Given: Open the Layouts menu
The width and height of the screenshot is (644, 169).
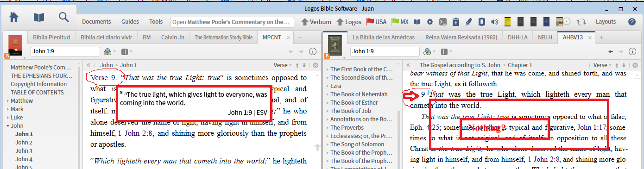Looking at the screenshot, I should 606,22.
